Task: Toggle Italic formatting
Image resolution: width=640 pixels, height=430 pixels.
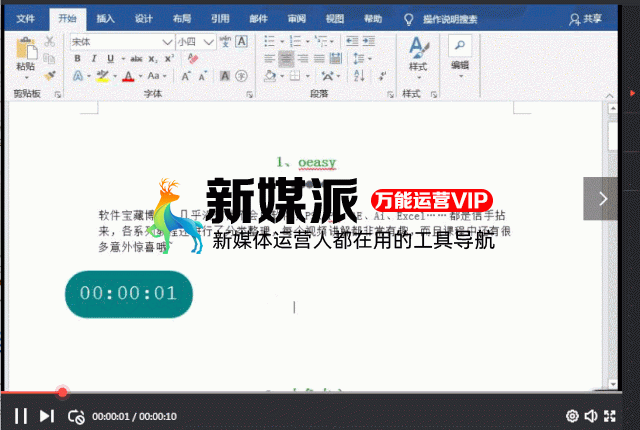Action: point(94,59)
